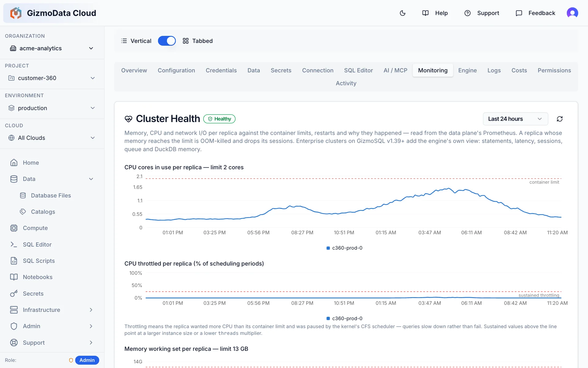This screenshot has height=368, width=588.
Task: Open the Permissions tab
Action: pyautogui.click(x=554, y=70)
